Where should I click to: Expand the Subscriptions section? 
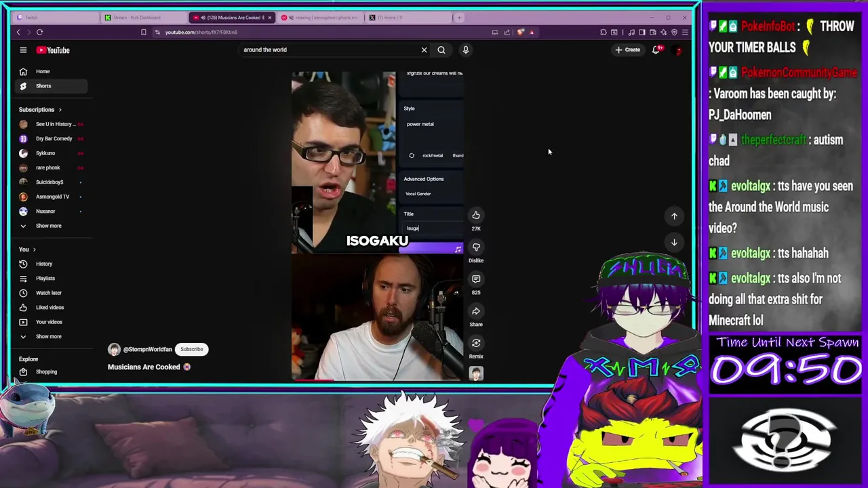[x=40, y=110]
